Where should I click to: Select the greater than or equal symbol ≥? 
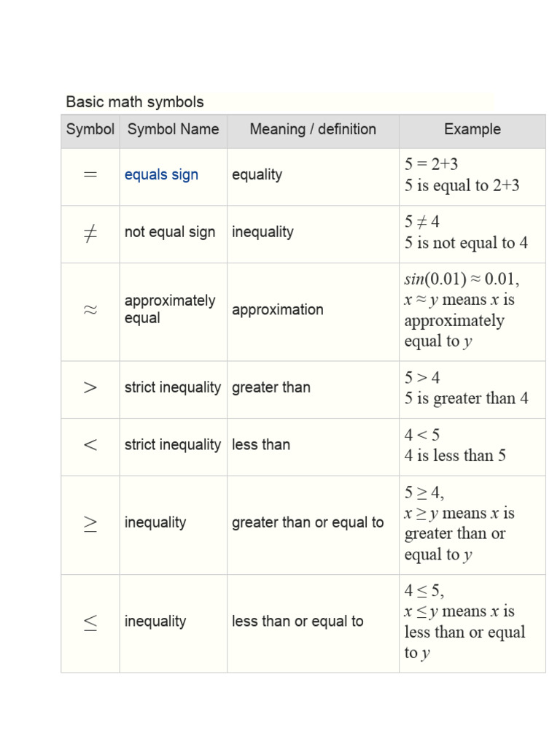pos(90,523)
